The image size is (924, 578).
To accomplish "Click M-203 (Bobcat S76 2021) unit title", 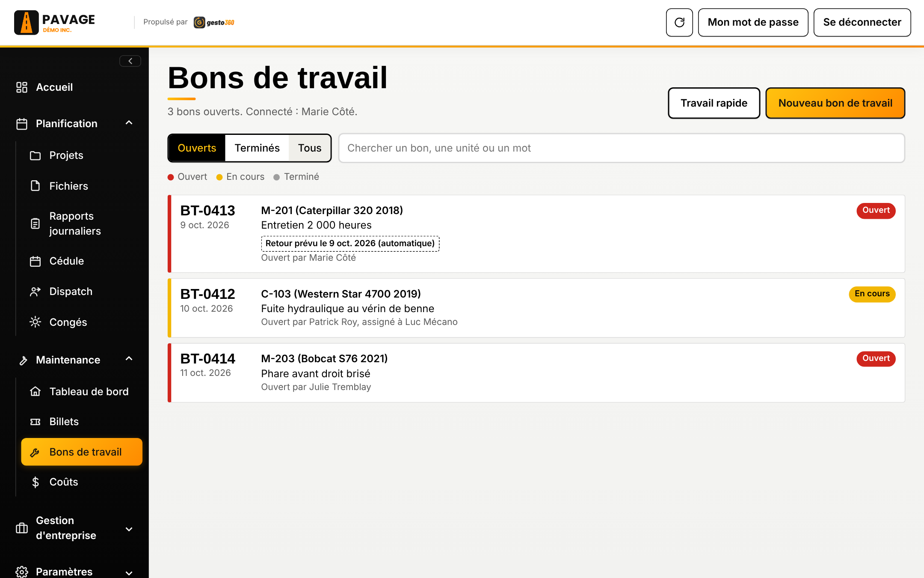I will 324,359.
